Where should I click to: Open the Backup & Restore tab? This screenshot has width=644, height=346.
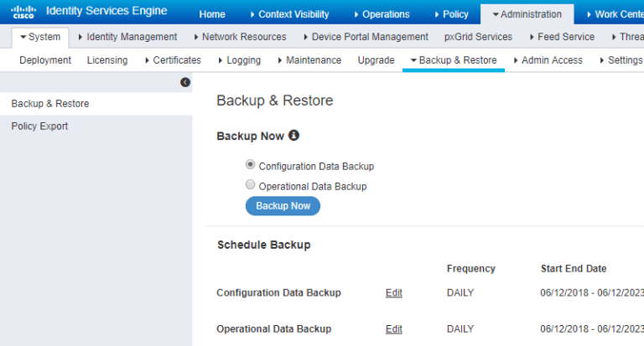[x=454, y=60]
